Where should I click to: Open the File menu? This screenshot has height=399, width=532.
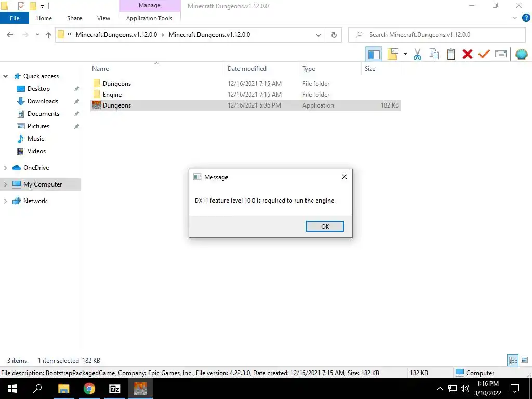[15, 18]
